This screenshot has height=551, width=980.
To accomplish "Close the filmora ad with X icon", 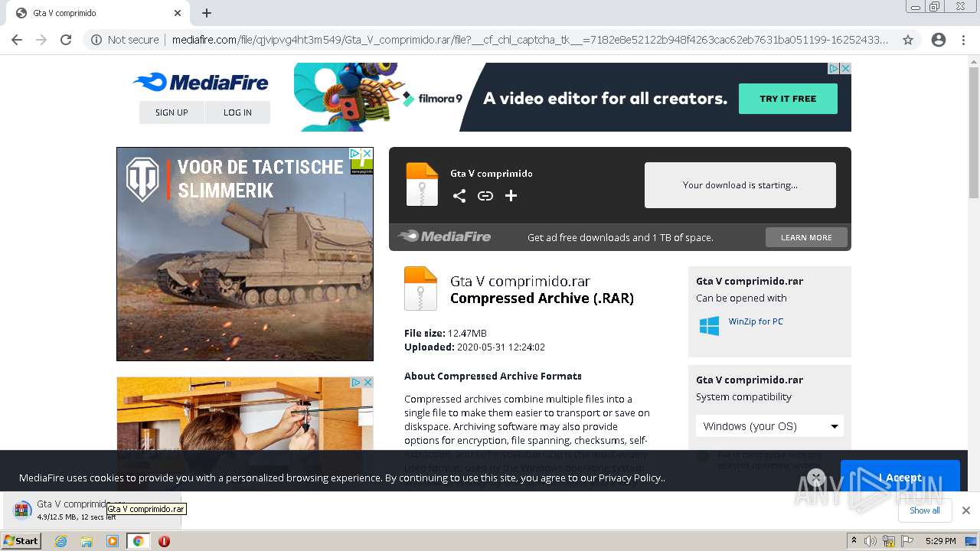I will click(x=845, y=68).
